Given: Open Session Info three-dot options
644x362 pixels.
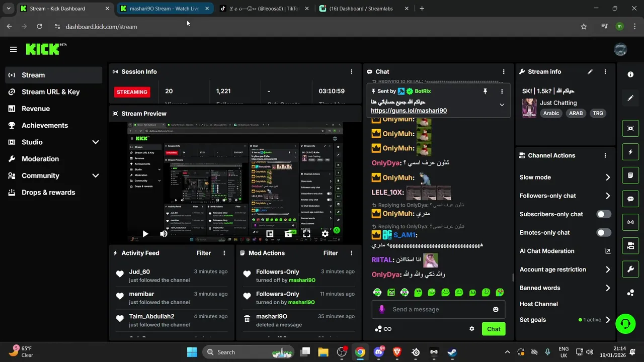Looking at the screenshot, I should coord(351,72).
